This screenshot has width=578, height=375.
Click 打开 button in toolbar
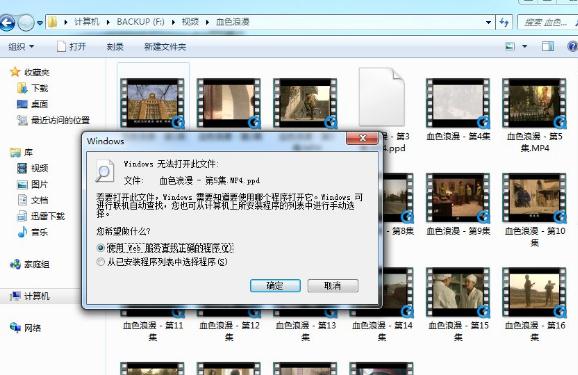72,46
